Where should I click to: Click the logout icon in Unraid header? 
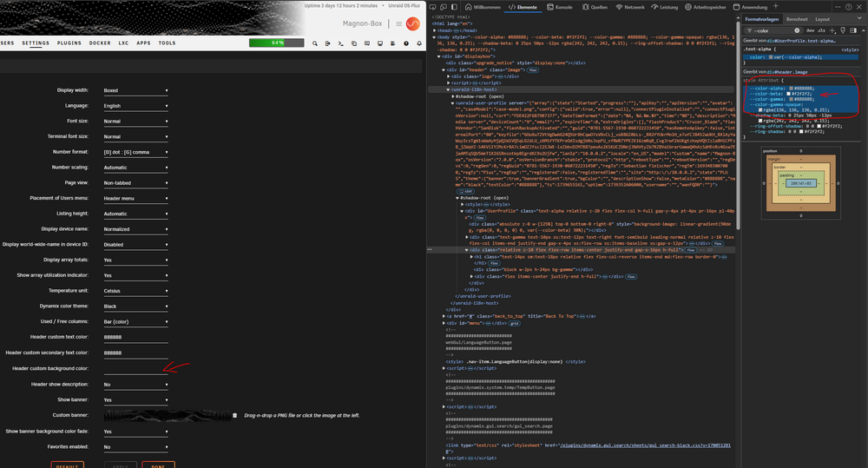point(328,43)
